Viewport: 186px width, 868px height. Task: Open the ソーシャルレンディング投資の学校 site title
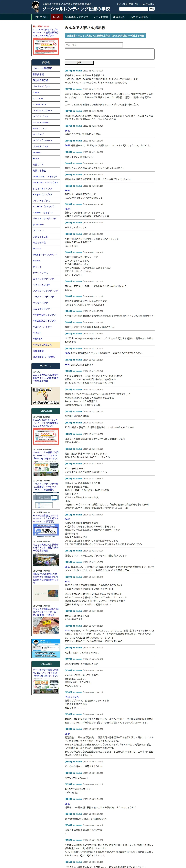point(76,9)
